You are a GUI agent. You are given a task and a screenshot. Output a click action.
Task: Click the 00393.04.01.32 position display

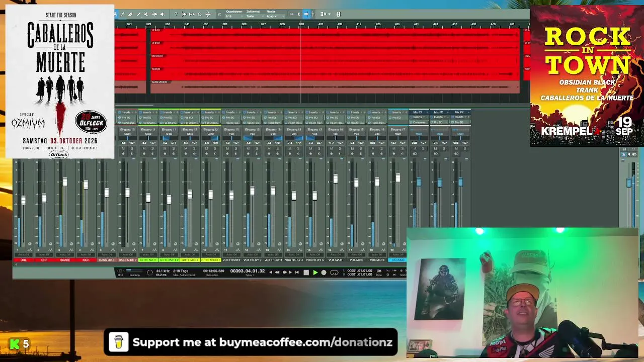(248, 271)
